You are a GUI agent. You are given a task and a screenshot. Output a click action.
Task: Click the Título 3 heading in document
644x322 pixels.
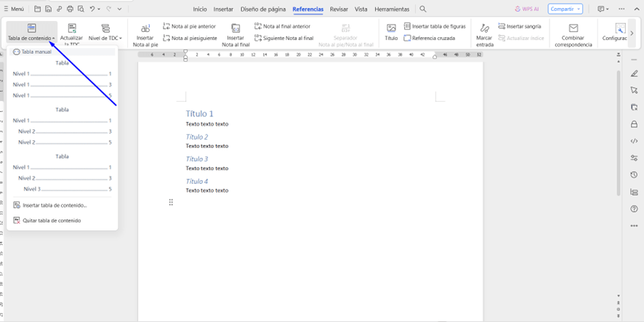(x=197, y=159)
